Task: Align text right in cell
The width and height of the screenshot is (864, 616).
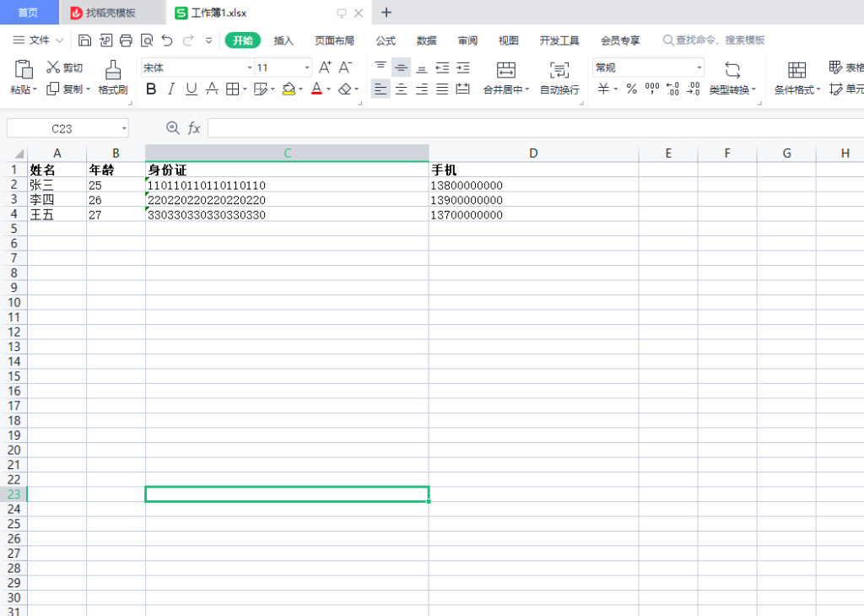Action: (422, 89)
